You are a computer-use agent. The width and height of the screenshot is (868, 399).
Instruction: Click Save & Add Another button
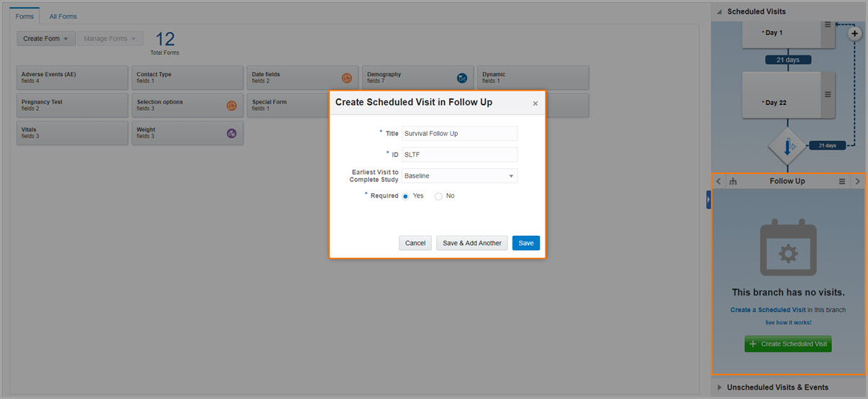point(472,243)
